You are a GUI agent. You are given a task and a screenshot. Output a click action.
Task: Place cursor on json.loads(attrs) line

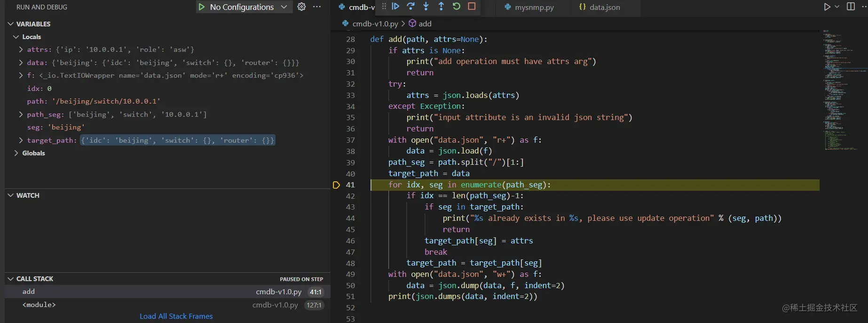463,95
